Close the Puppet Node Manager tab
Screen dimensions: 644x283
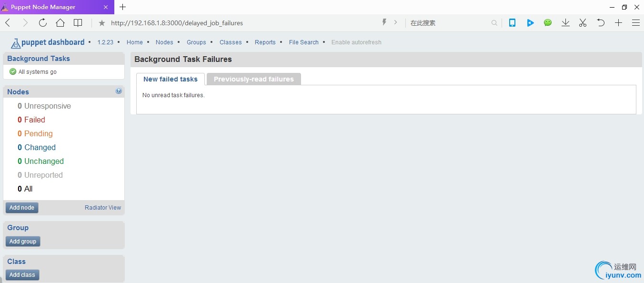coord(106,7)
